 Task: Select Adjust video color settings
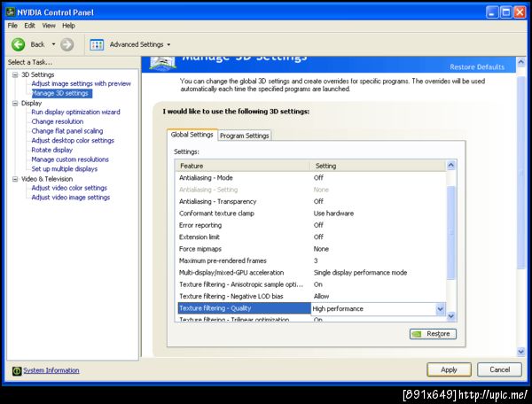tap(69, 188)
